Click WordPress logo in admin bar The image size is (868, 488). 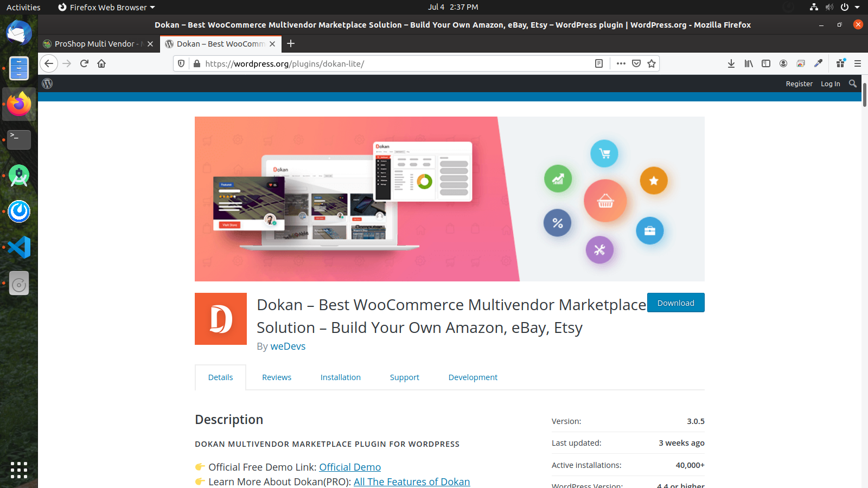pos(47,84)
